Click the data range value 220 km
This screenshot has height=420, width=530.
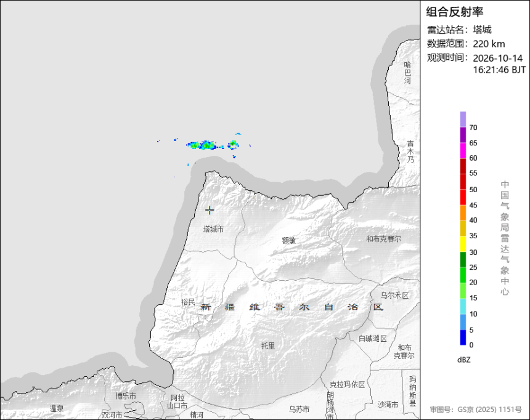[489, 44]
